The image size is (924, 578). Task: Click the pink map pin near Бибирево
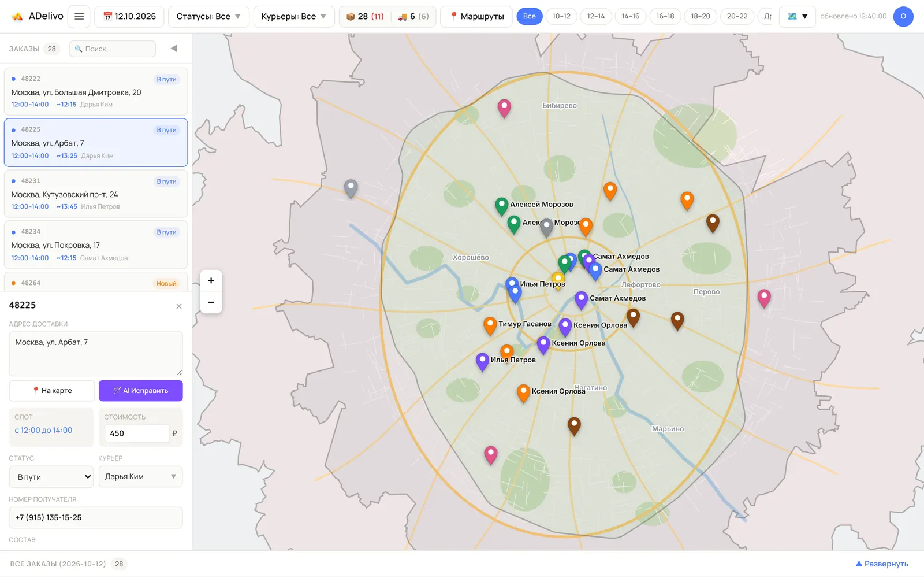click(504, 108)
